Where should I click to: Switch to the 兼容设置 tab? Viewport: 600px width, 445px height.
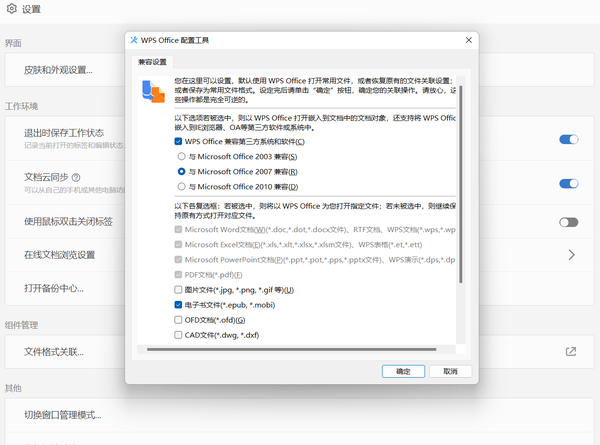(152, 62)
